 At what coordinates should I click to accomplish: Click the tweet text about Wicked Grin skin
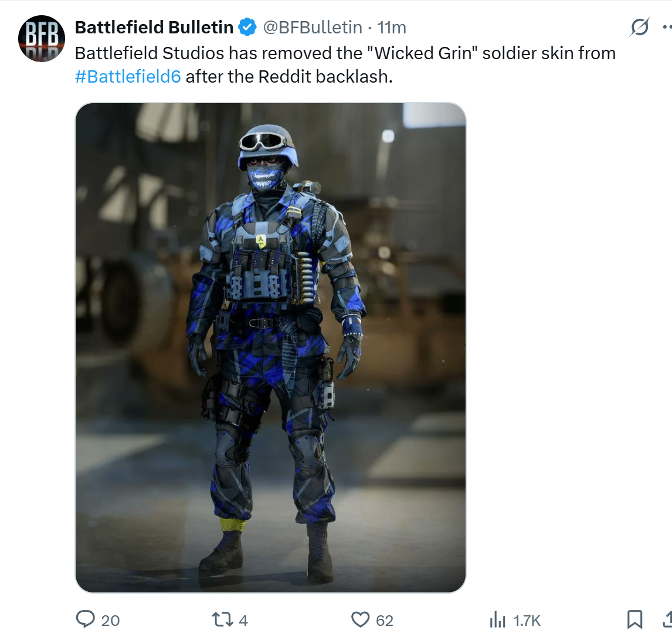pos(345,64)
